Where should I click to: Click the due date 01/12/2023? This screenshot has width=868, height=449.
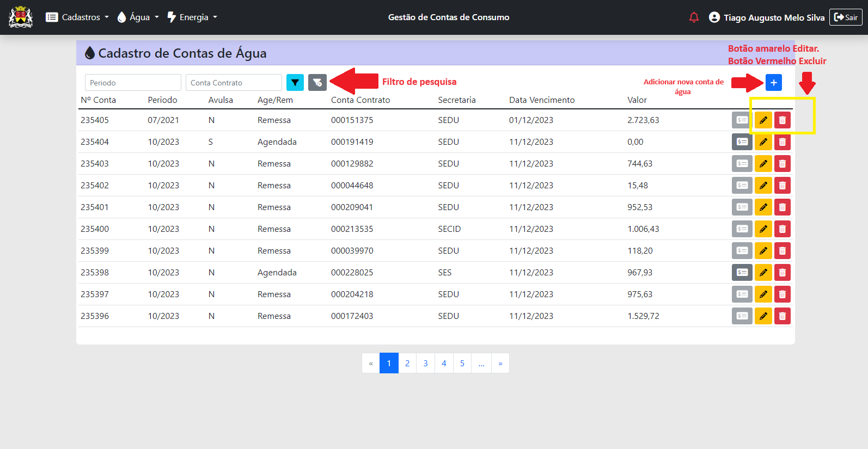coord(531,120)
